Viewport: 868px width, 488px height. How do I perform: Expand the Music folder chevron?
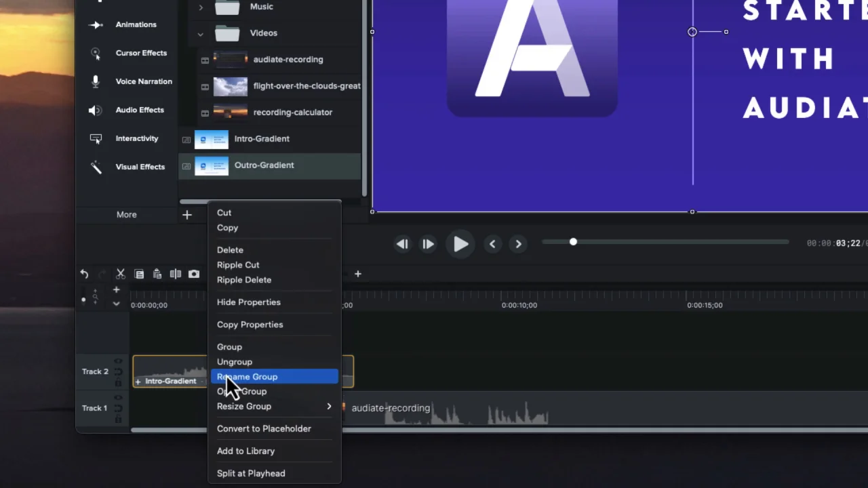pos(200,7)
